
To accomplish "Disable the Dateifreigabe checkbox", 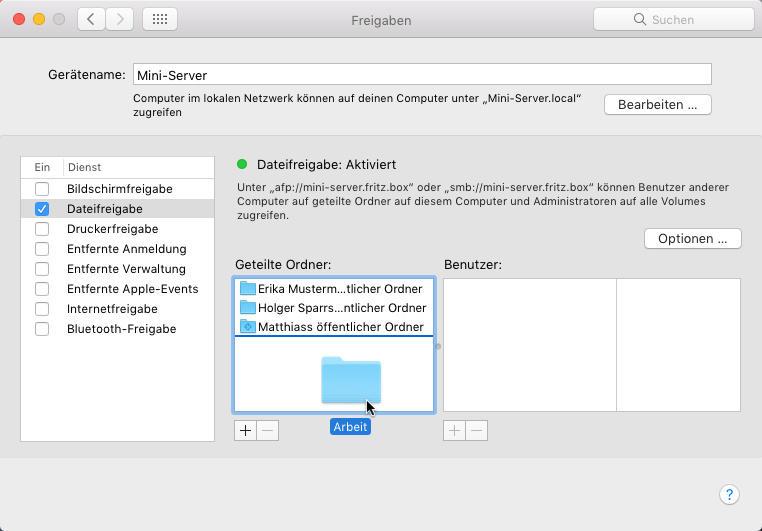I will (x=42, y=209).
